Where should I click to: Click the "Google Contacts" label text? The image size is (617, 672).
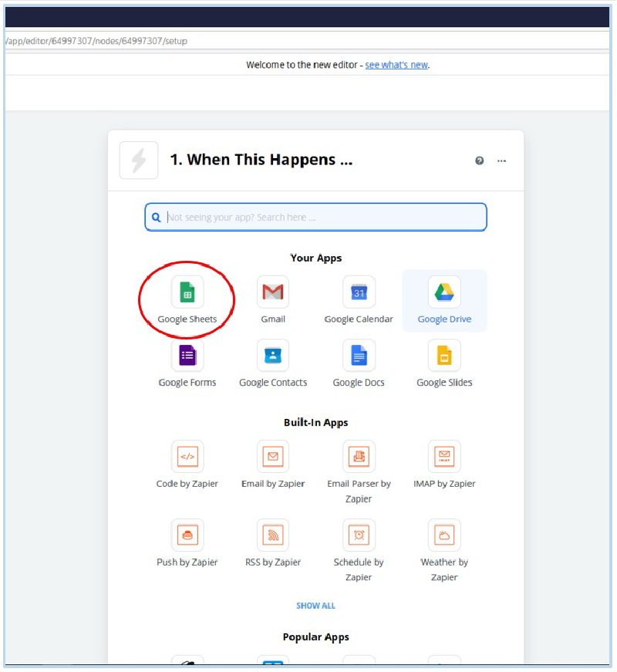273,382
